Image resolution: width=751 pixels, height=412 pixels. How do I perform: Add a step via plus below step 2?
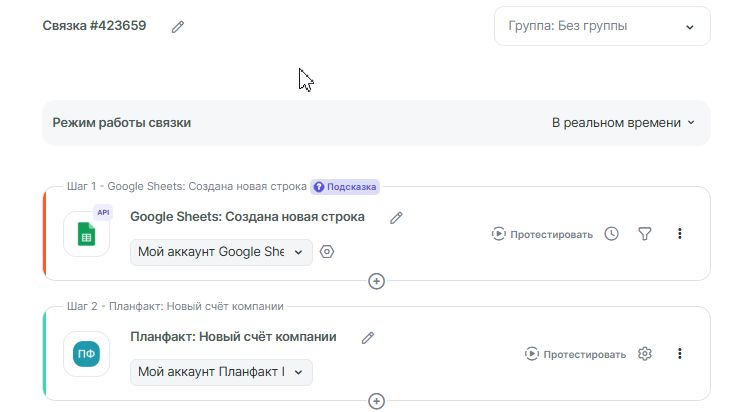(x=377, y=401)
